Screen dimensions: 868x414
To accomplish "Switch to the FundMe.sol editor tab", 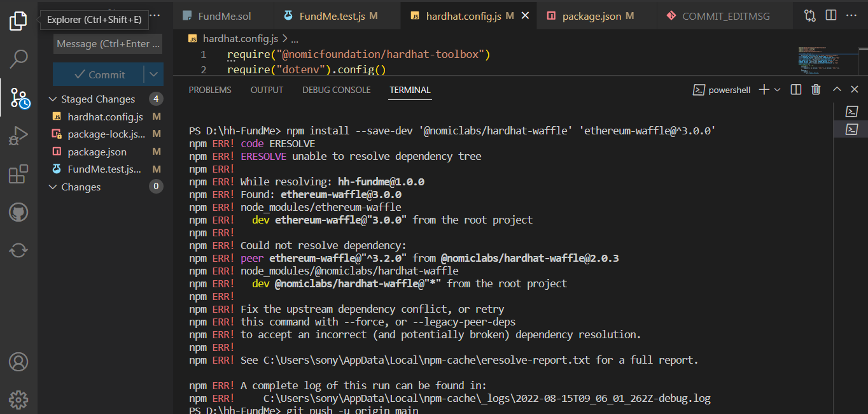I will coord(223,15).
